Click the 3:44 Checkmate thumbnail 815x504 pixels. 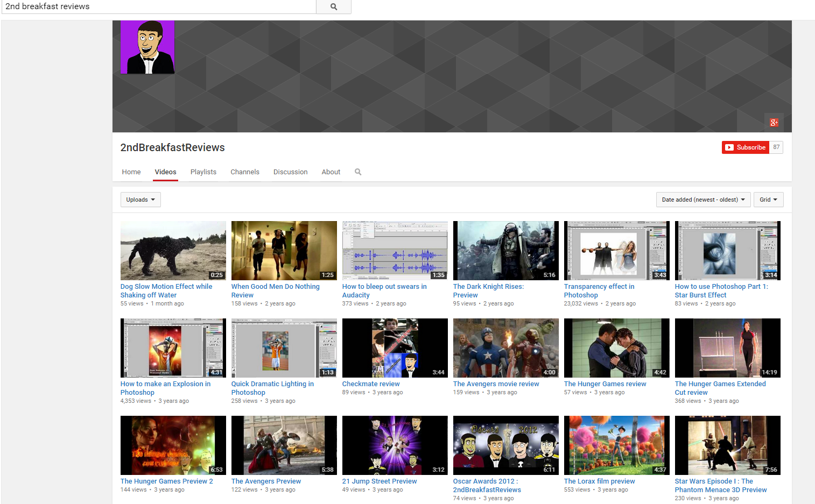(x=395, y=348)
